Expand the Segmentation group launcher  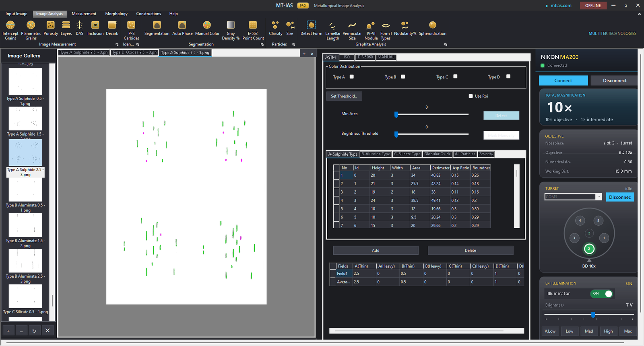coord(262,45)
